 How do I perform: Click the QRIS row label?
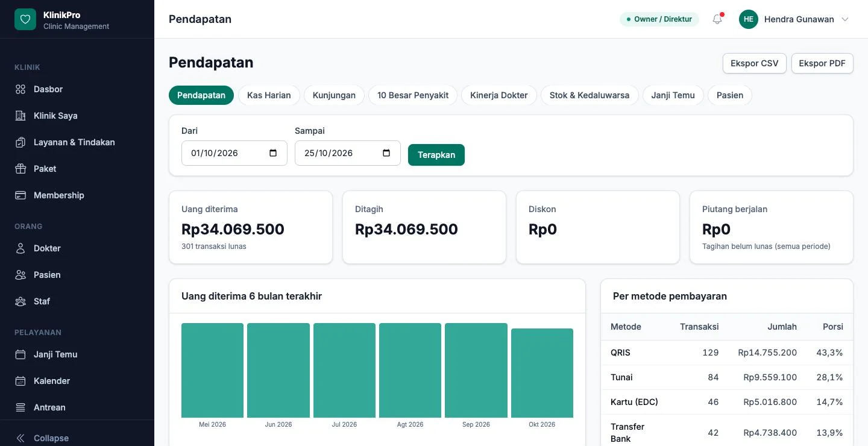click(x=620, y=353)
